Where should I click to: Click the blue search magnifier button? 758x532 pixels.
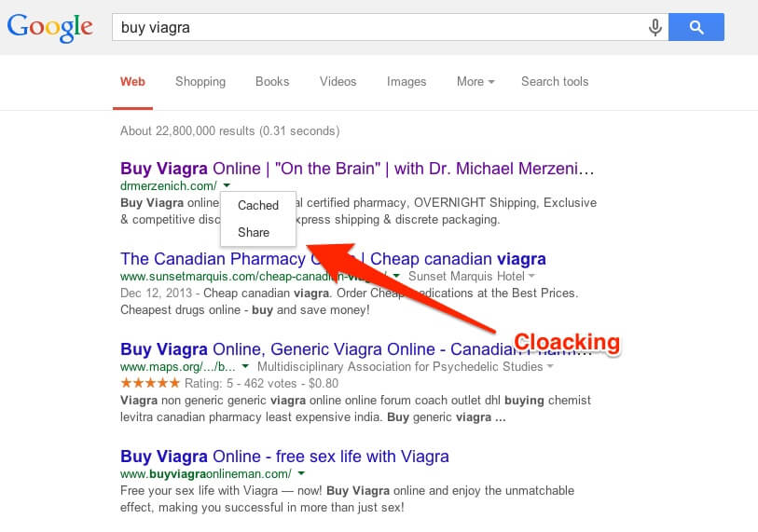pyautogui.click(x=696, y=27)
